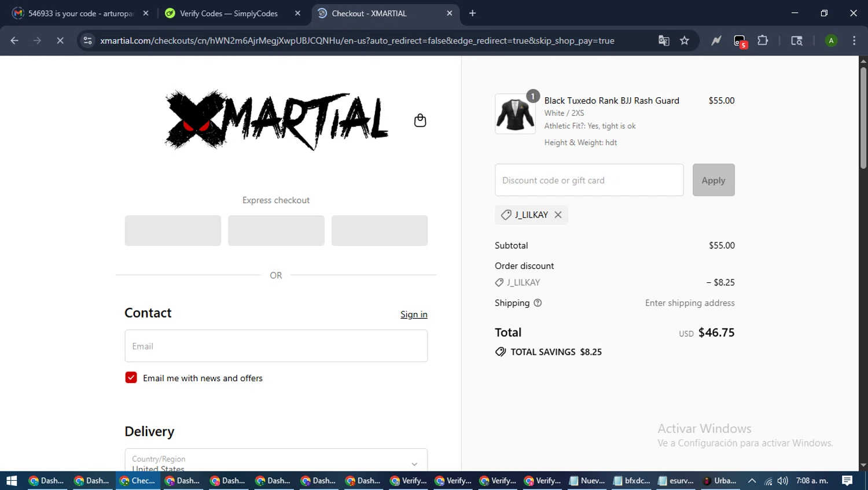Focus the Discount code or gift card field
Image resolution: width=868 pixels, height=490 pixels.
tap(589, 180)
